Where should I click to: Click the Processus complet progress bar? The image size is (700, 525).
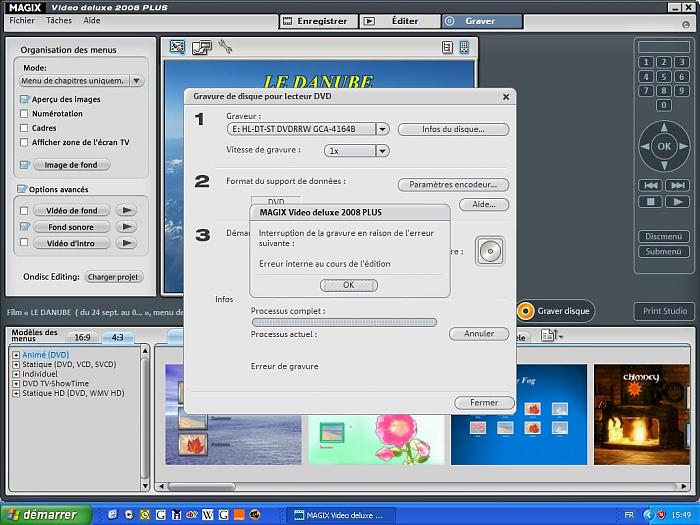point(344,322)
